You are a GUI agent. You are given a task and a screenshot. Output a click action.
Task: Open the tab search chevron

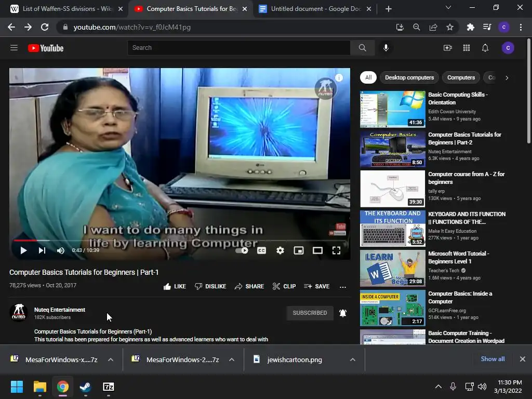[x=448, y=7]
